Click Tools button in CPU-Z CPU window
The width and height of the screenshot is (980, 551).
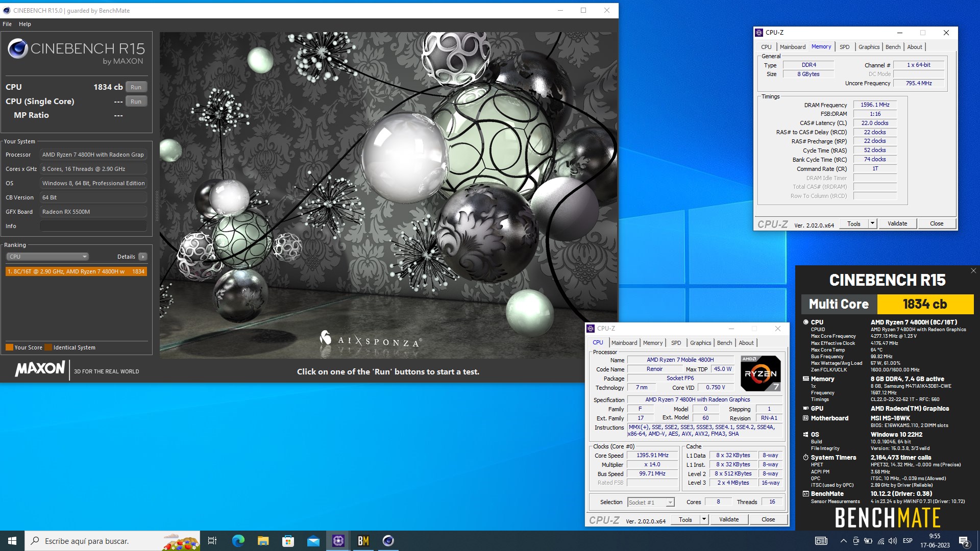click(x=685, y=519)
